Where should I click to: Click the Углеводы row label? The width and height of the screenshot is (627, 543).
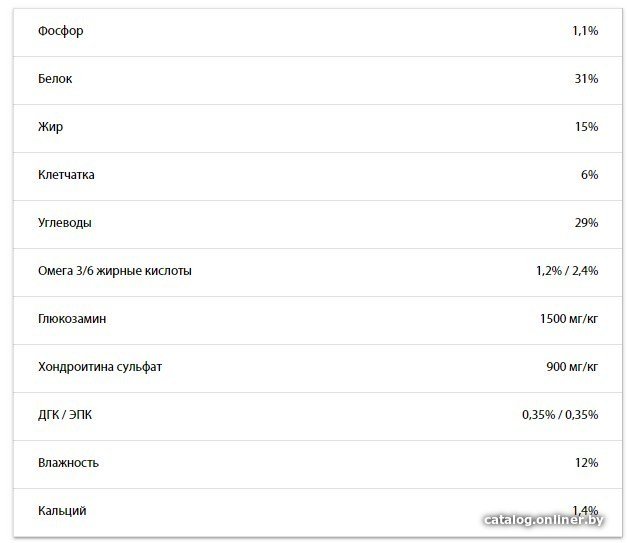(x=65, y=223)
